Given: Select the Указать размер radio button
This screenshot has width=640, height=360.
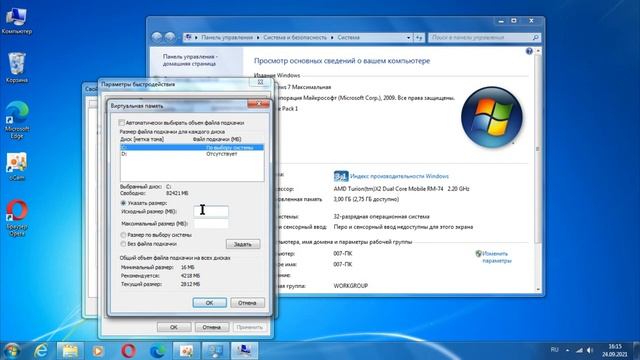Looking at the screenshot, I should point(123,203).
